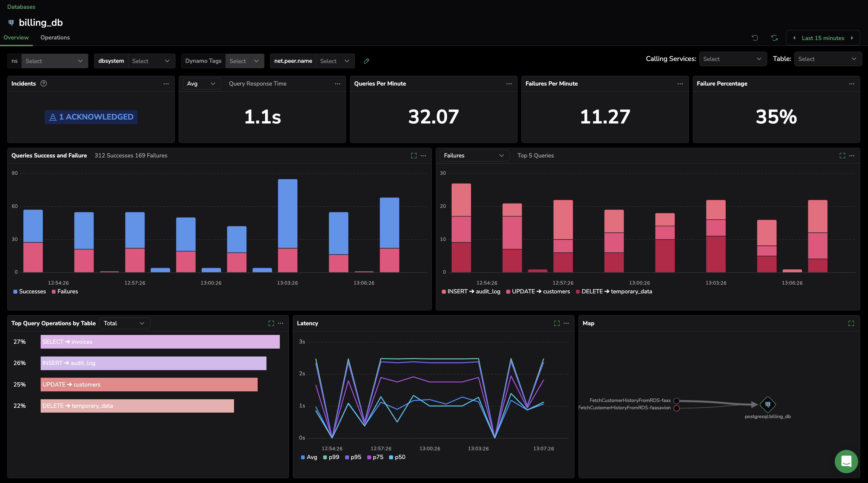Toggle DELETE temporary_data legend series
The width and height of the screenshot is (868, 483).
point(614,292)
